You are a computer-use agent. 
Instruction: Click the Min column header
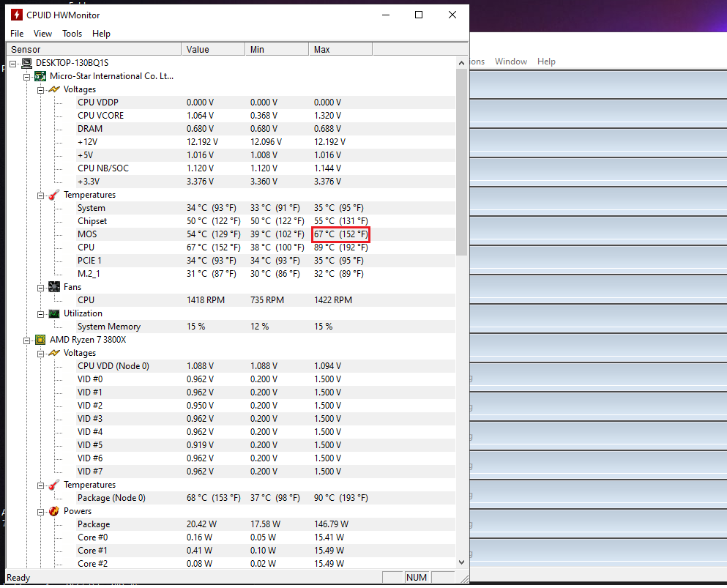point(277,49)
